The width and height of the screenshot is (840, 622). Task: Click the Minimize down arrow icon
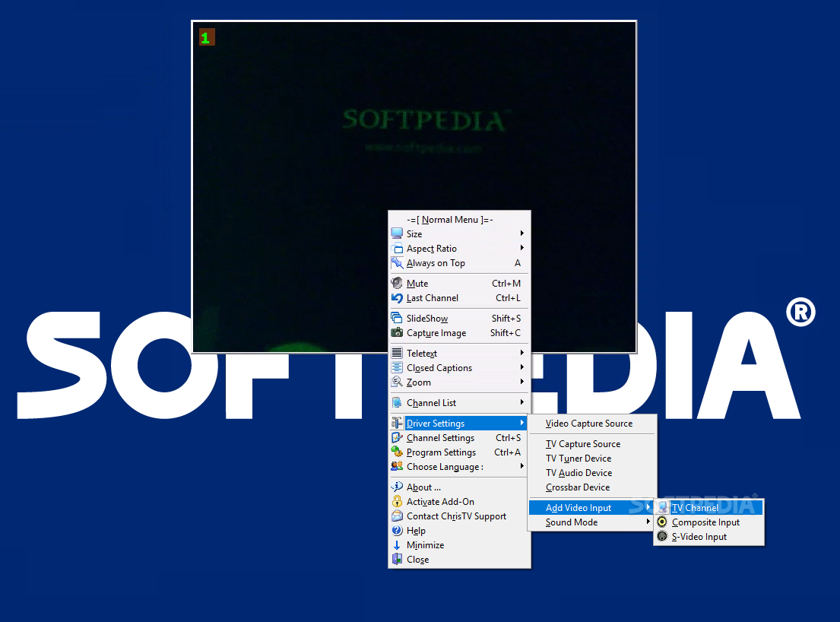click(x=397, y=545)
